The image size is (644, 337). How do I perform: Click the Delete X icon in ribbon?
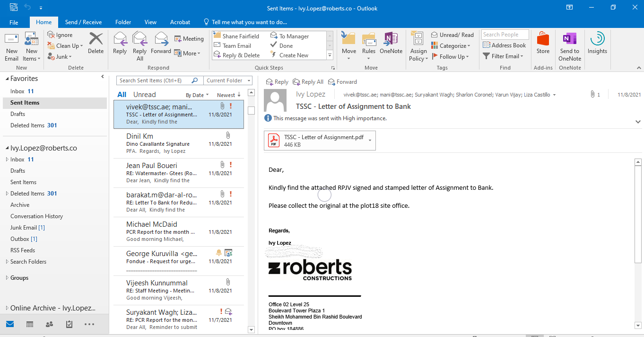pos(96,39)
